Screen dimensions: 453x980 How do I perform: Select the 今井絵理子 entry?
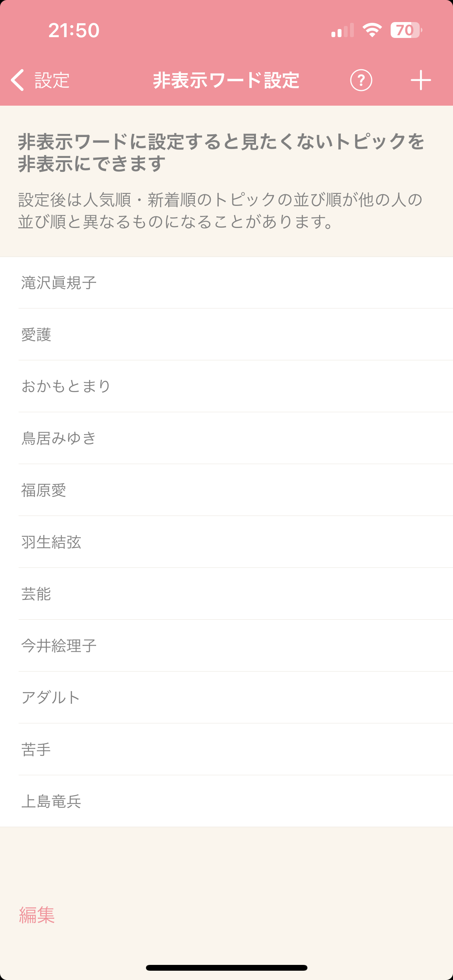[226, 646]
